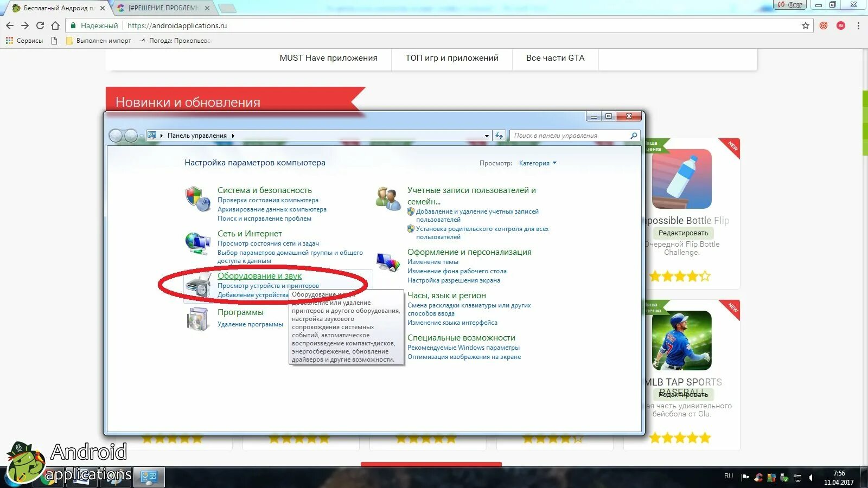
Task: Click Проверка состояния компьютера link
Action: [x=268, y=200]
